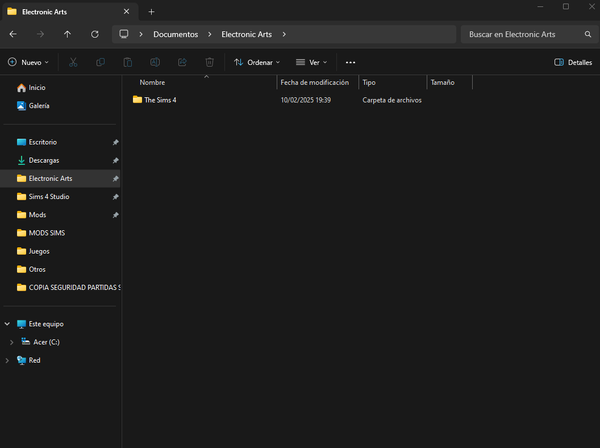Click the pin icon next to Sims 4 Studio
600x448 pixels.
click(115, 197)
